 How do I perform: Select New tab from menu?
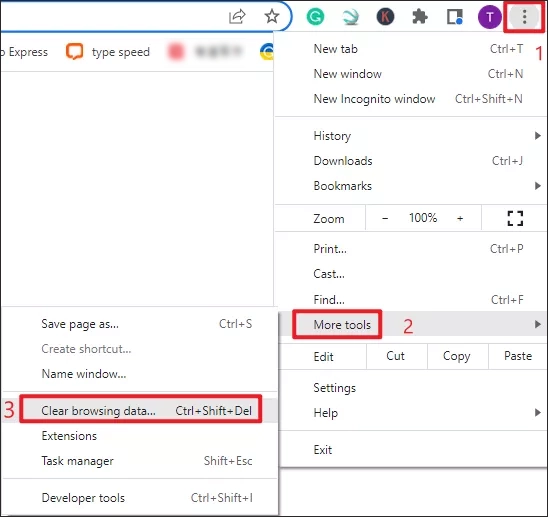coord(411,49)
